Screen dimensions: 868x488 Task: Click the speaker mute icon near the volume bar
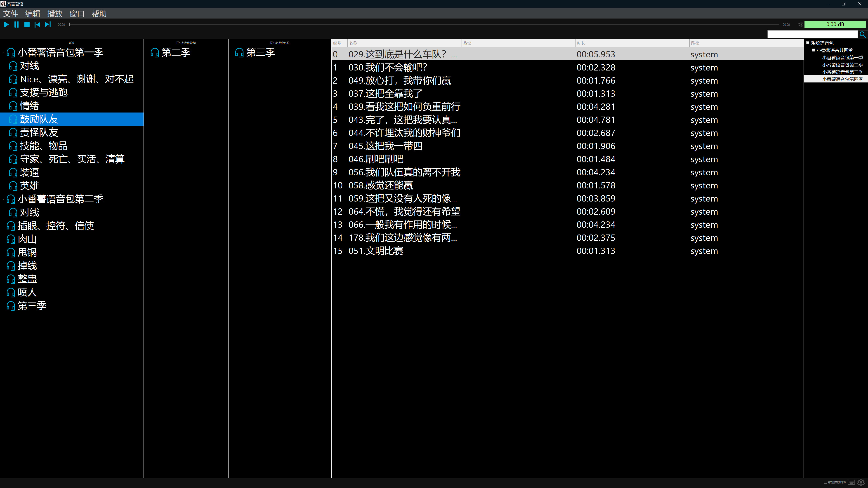coord(800,24)
